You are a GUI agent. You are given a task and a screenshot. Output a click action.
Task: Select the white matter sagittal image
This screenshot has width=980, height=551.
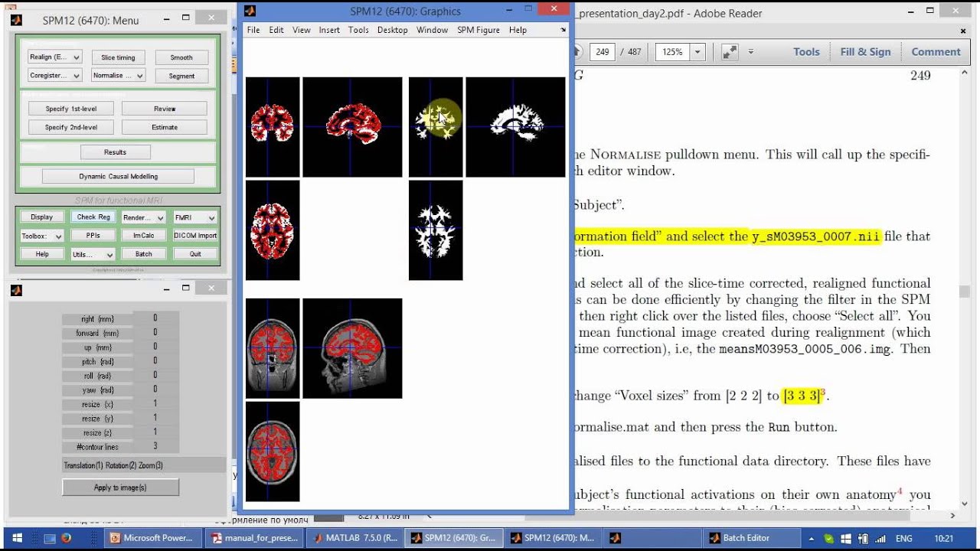[515, 127]
